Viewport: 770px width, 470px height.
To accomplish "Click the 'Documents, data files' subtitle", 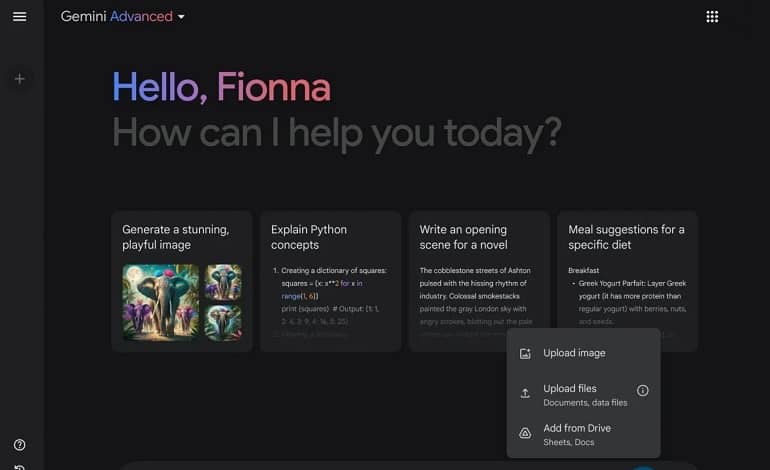I will click(x=585, y=403).
